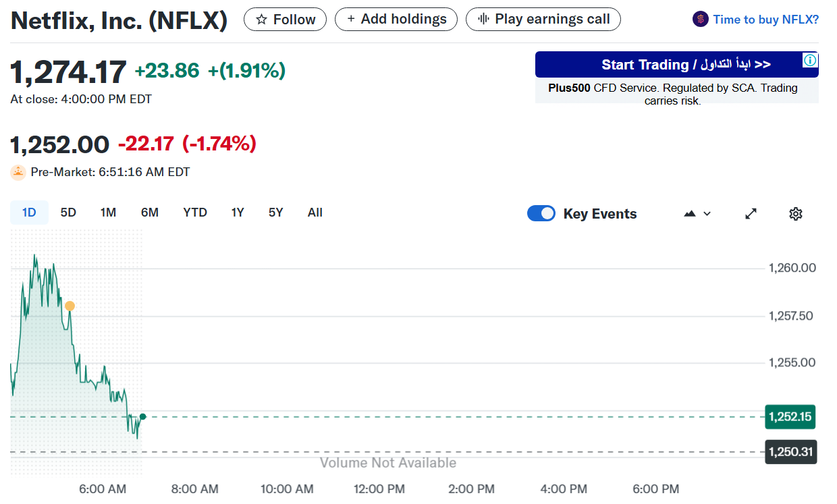Image resolution: width=837 pixels, height=504 pixels.
Task: Click the -22.17 pre-market change value
Action: [146, 144]
